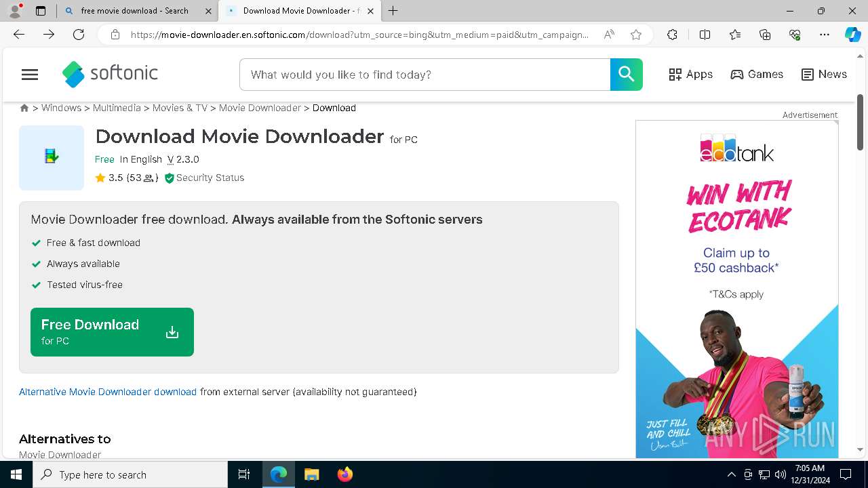Open Settings and more menu
Viewport: 868px width, 488px height.
point(825,35)
